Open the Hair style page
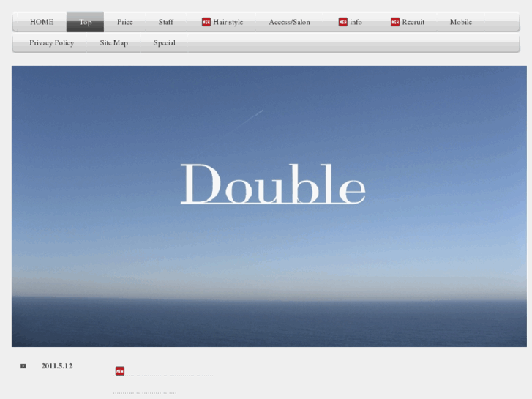The image size is (532, 399). point(228,22)
